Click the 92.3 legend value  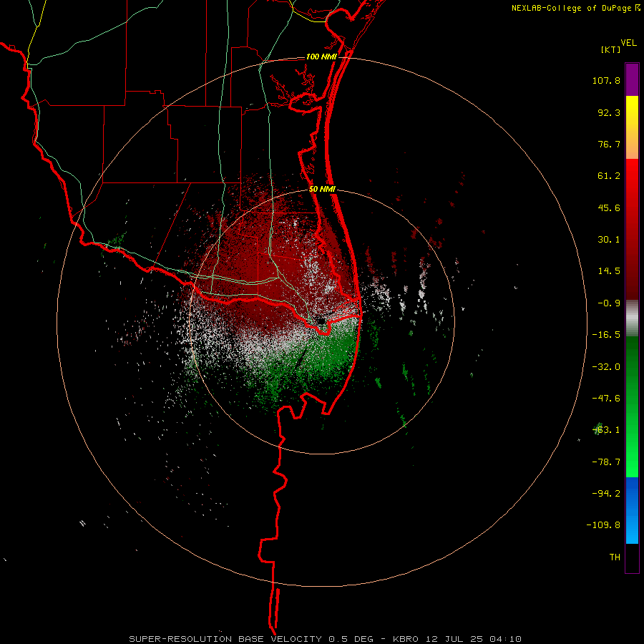click(609, 112)
